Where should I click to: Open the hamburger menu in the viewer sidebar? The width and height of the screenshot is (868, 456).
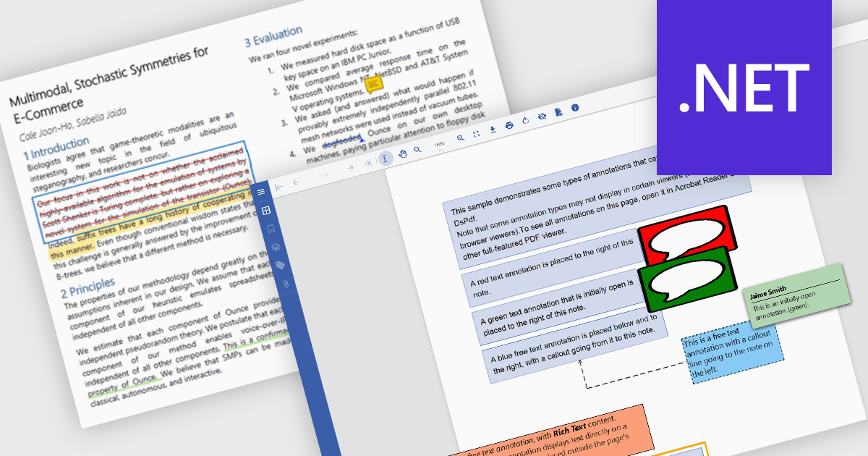click(x=262, y=192)
